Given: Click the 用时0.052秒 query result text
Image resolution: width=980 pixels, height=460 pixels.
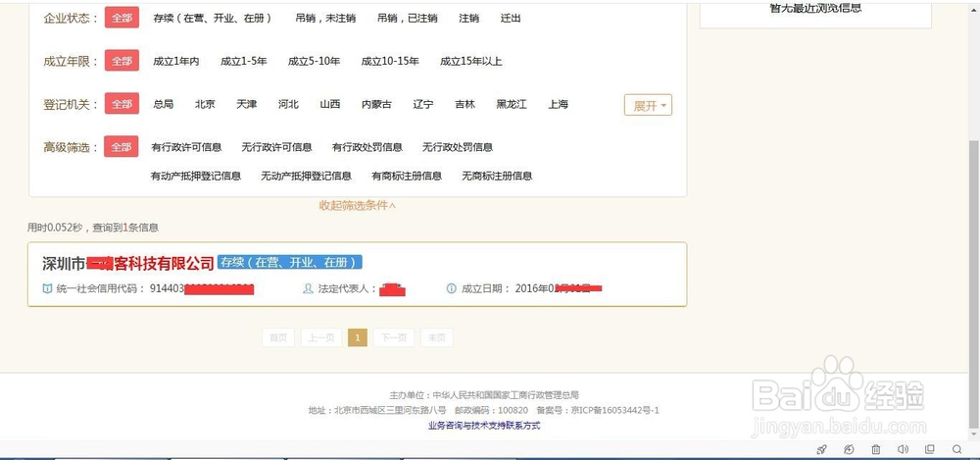Looking at the screenshot, I should [x=92, y=228].
